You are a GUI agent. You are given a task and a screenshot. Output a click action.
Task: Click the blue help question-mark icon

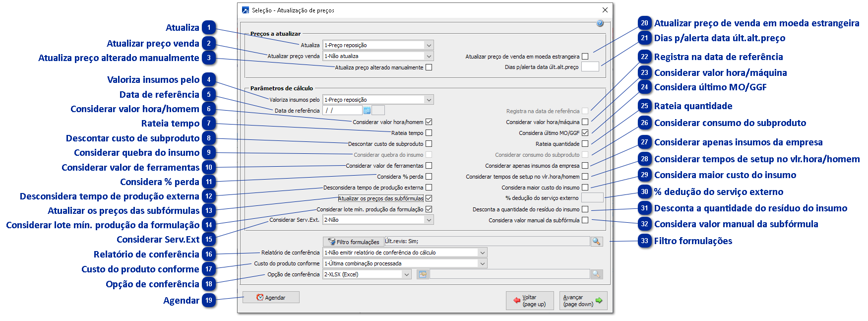point(600,23)
